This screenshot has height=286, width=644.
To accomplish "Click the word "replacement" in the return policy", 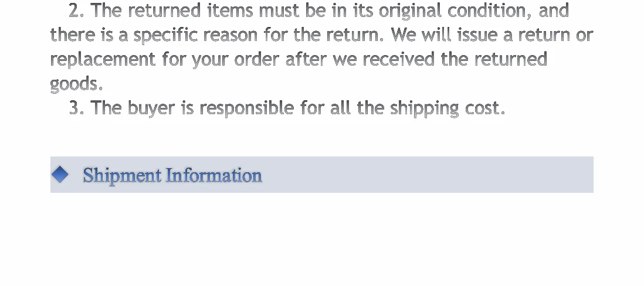I will tap(103, 60).
